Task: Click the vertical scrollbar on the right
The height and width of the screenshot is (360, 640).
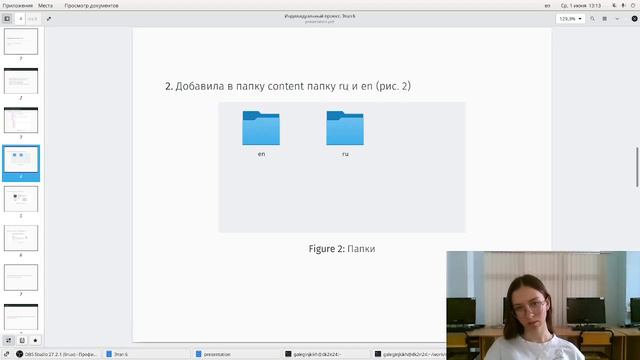Action: (x=637, y=167)
